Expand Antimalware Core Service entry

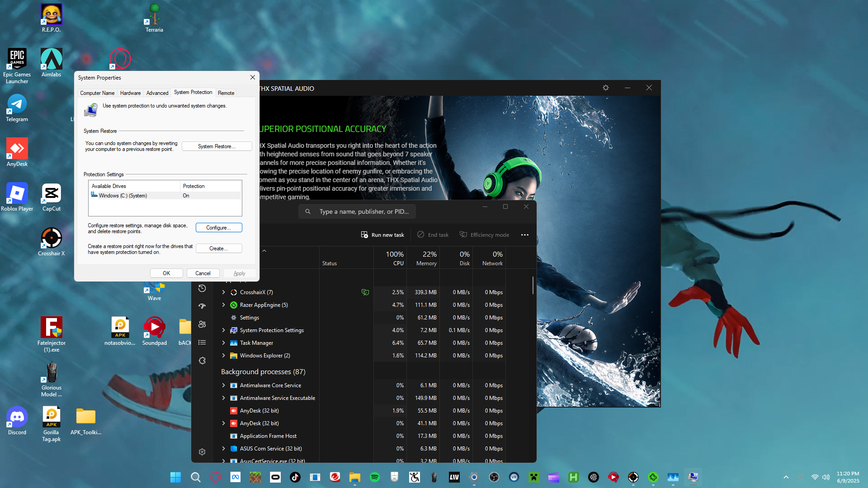[223, 385]
